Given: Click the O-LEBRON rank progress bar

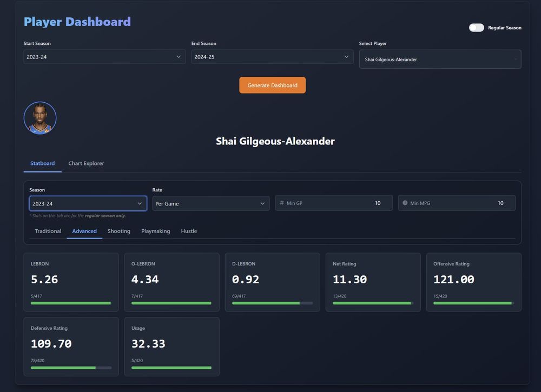Looking at the screenshot, I should (x=172, y=303).
